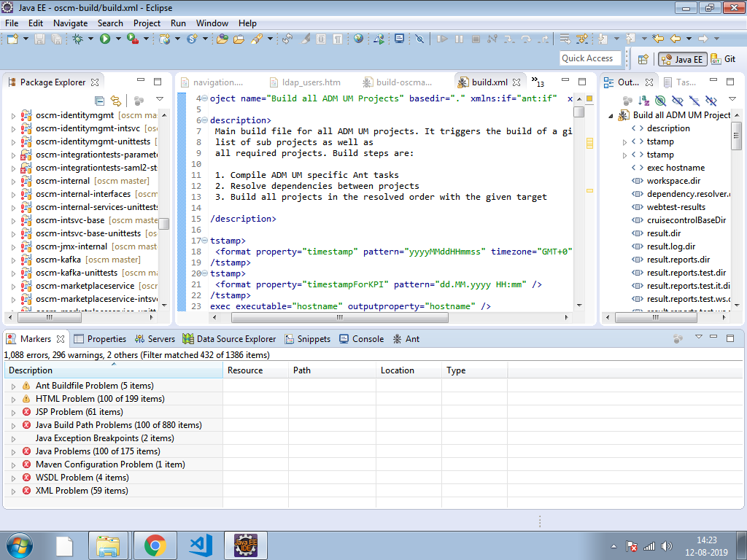Open the Window menu
Viewport: 747px width, 560px height.
click(212, 23)
